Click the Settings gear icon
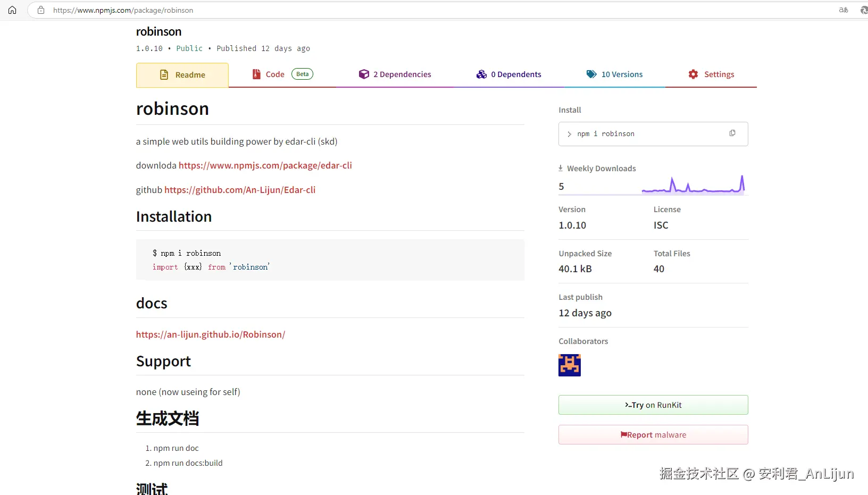The image size is (868, 495). tap(693, 74)
